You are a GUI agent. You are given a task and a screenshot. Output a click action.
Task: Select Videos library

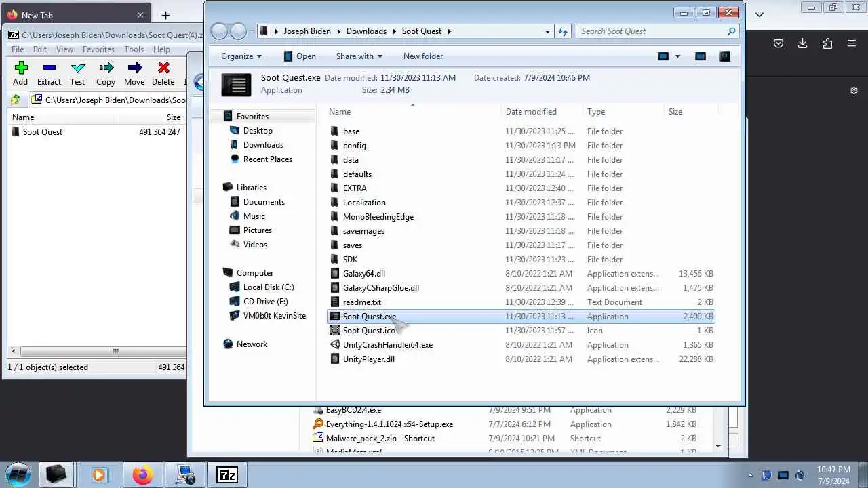256,245
